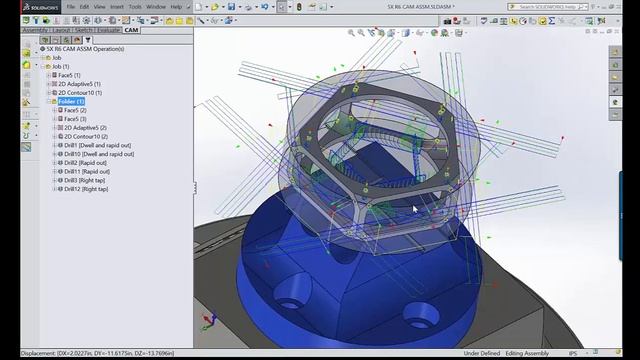
Task: Select Face5 (3) operation
Action: tap(75, 119)
